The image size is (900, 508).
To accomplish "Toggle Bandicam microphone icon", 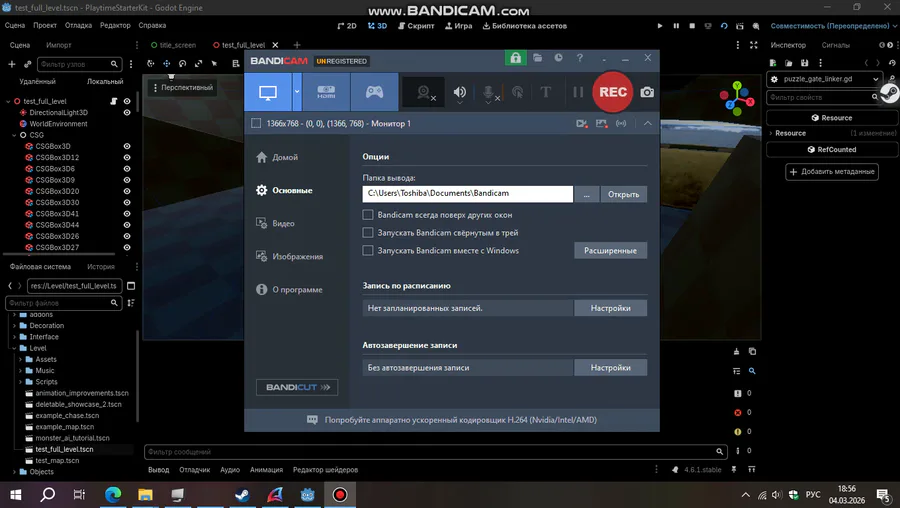I will pos(488,92).
